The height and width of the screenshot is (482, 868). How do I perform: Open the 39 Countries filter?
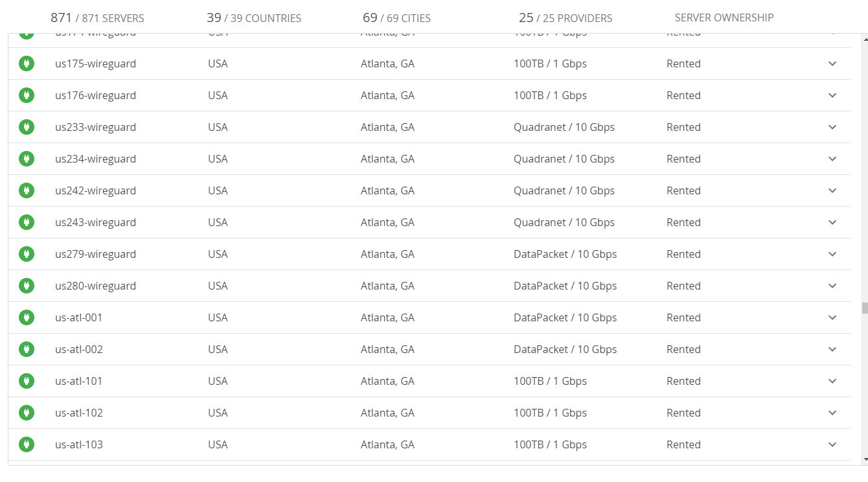[x=253, y=18]
